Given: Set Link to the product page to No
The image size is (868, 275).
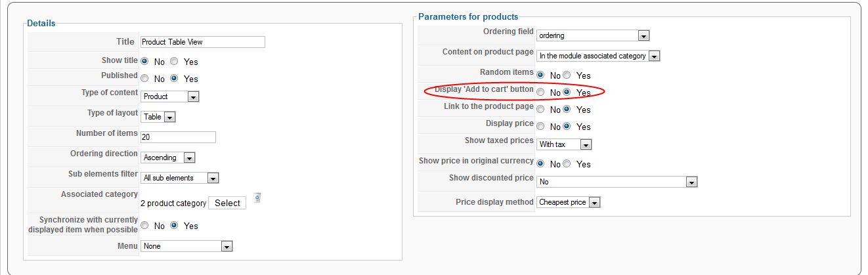Looking at the screenshot, I should [540, 110].
